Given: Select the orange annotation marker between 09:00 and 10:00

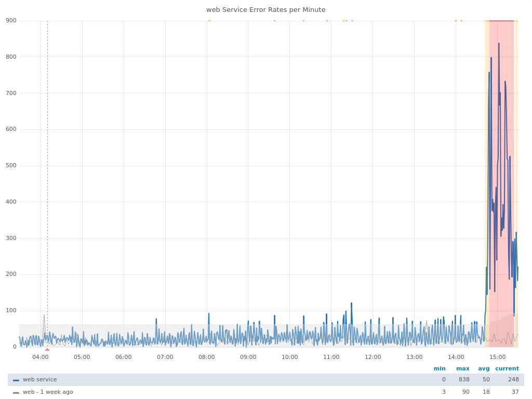Looking at the screenshot, I should pos(274,21).
